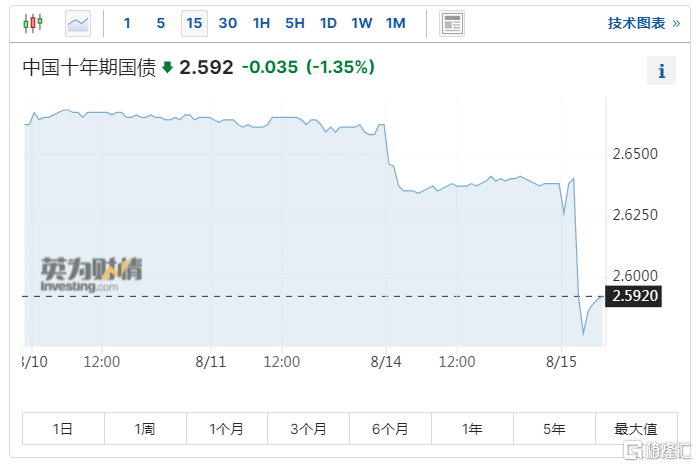Click the Investing.com watermark logo
Screen dimensions: 698x467
click(91, 274)
